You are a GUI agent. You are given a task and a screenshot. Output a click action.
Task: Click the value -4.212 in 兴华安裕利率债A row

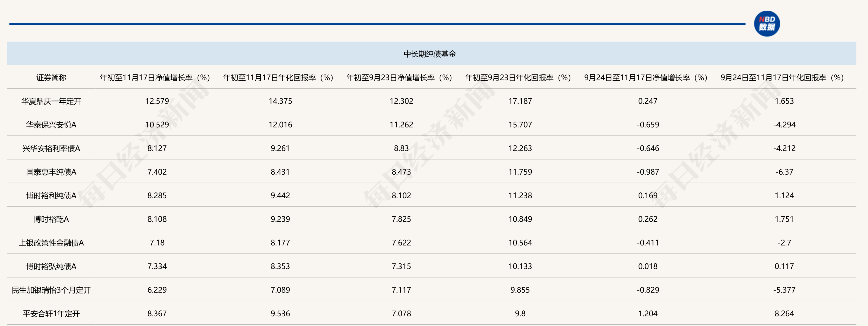[x=784, y=148]
